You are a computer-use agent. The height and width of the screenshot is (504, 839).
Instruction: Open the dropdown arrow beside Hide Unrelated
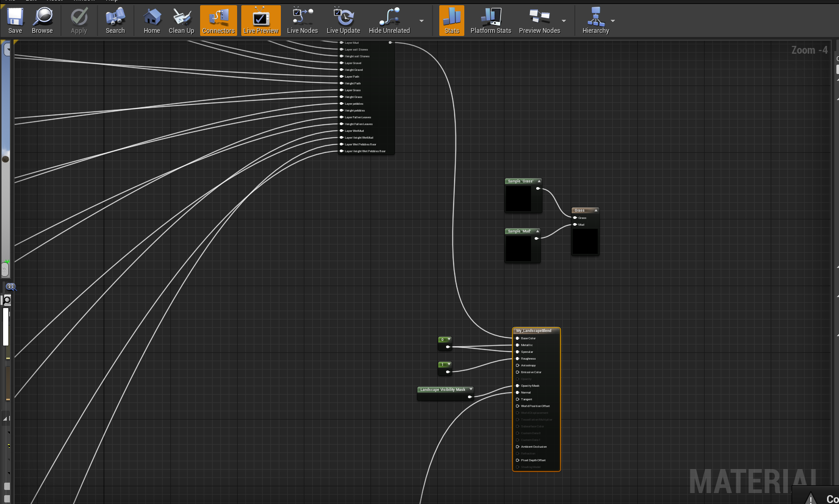(x=422, y=21)
